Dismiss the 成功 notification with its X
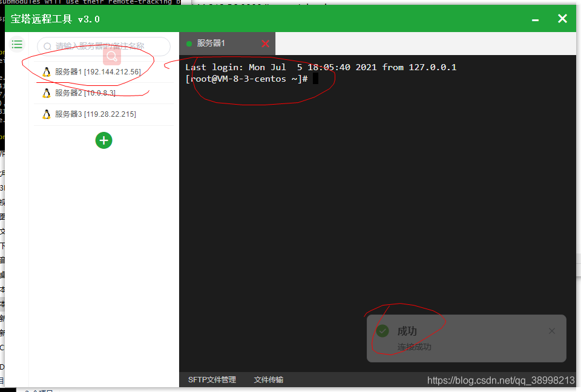Image resolution: width=581 pixels, height=392 pixels. point(552,331)
